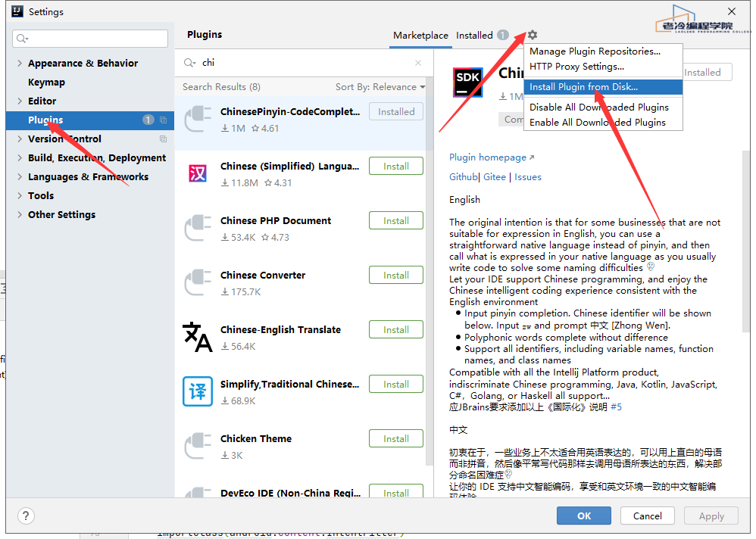Install the Chinese Converter plugin
This screenshot has width=756, height=539.
click(396, 275)
